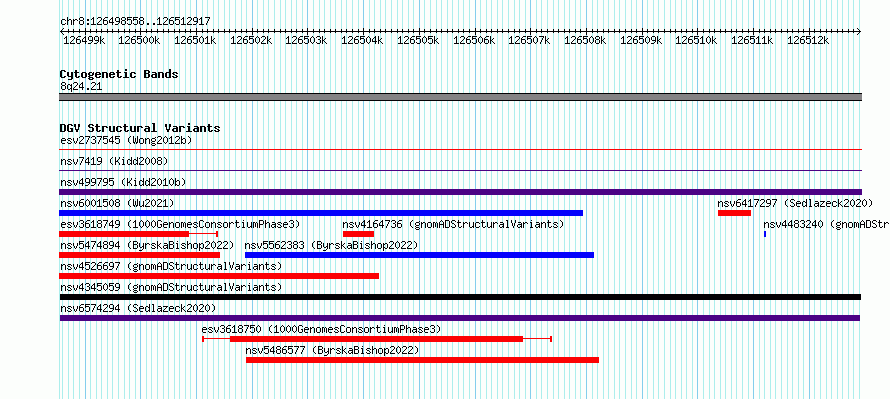
Task: Select the purple nsv499795 variant bar
Action: click(460, 192)
